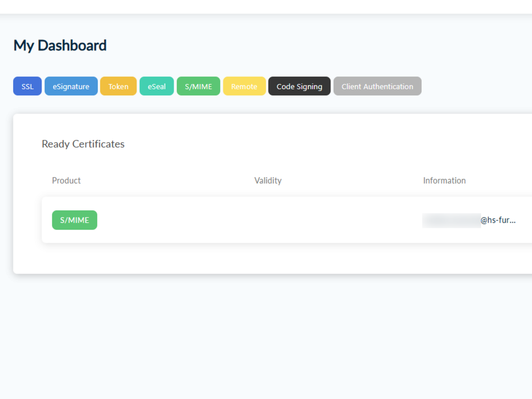
Task: Click the Validity column header
Action: pyautogui.click(x=268, y=181)
